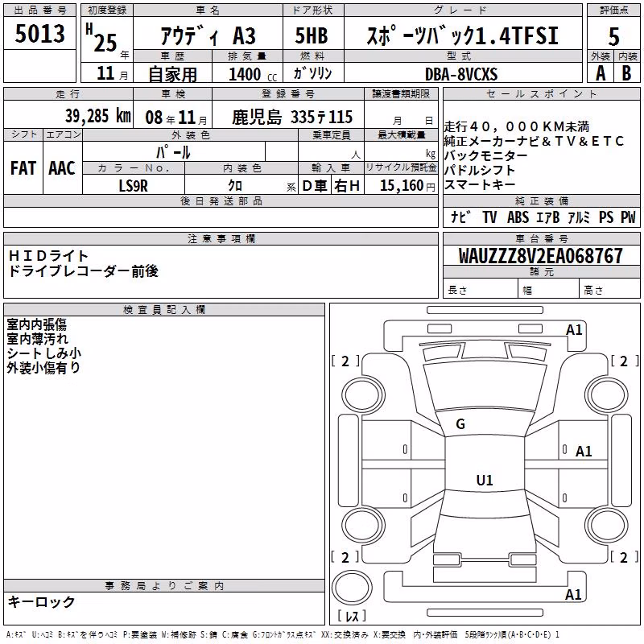644x644 pixels.
Task: Select recycle deposit 15,160円
Action: pyautogui.click(x=407, y=186)
